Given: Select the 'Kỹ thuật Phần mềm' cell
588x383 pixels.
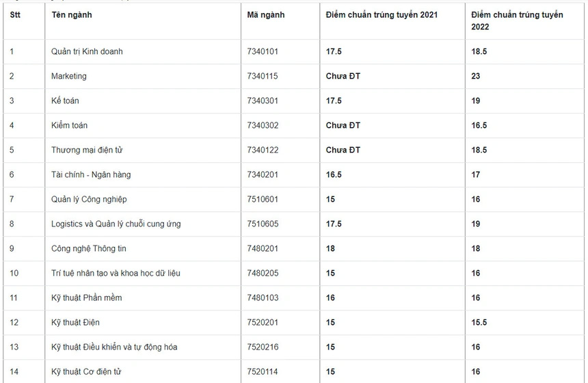Looking at the screenshot, I should [x=86, y=298].
